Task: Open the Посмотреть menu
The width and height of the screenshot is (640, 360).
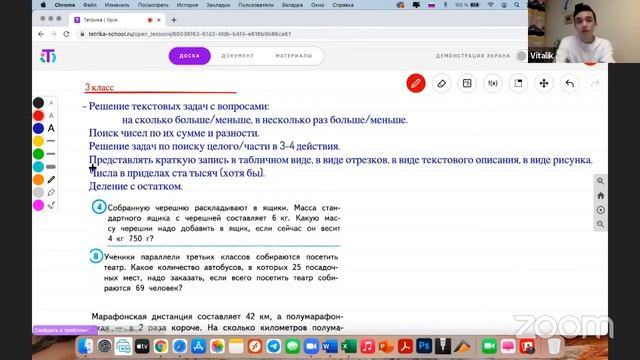Action: tap(153, 5)
